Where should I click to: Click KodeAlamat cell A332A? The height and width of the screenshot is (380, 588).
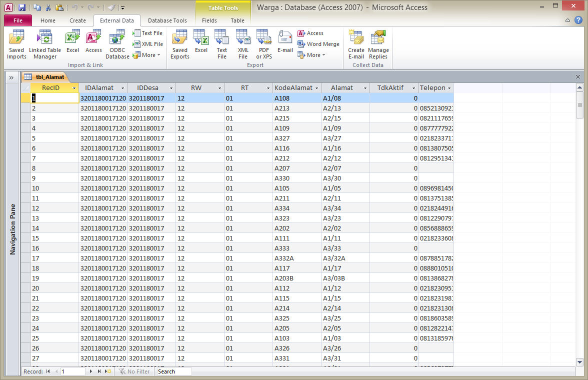[x=297, y=258]
